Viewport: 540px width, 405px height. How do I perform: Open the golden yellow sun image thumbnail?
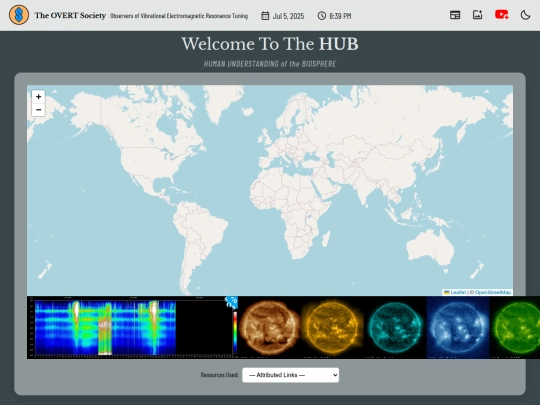(x=332, y=327)
